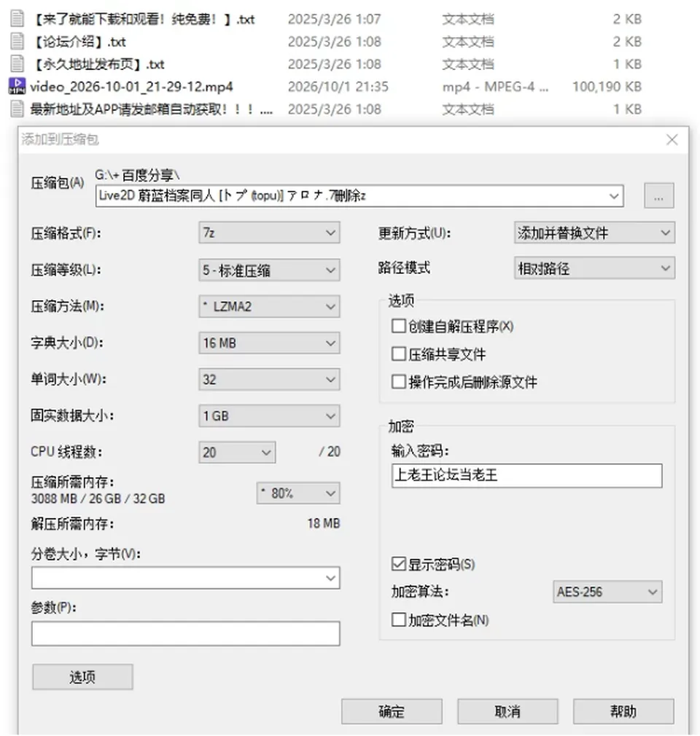Tick the 压缩共享文件 checkbox

click(x=398, y=353)
